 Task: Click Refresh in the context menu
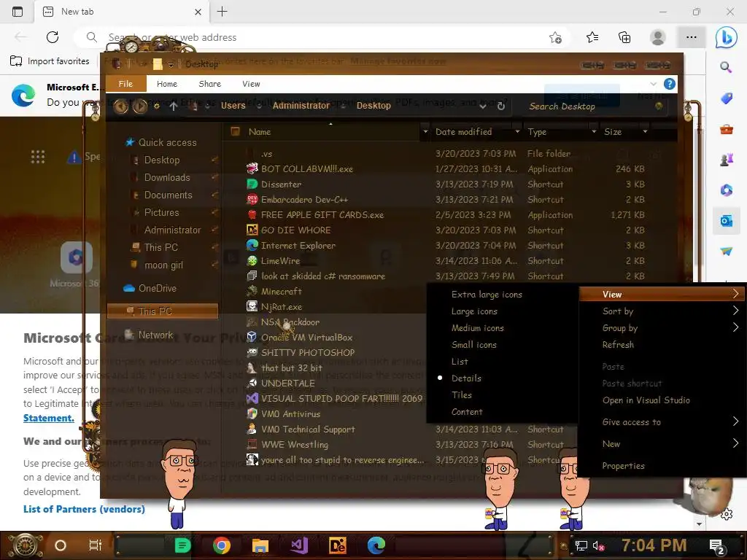coord(618,345)
